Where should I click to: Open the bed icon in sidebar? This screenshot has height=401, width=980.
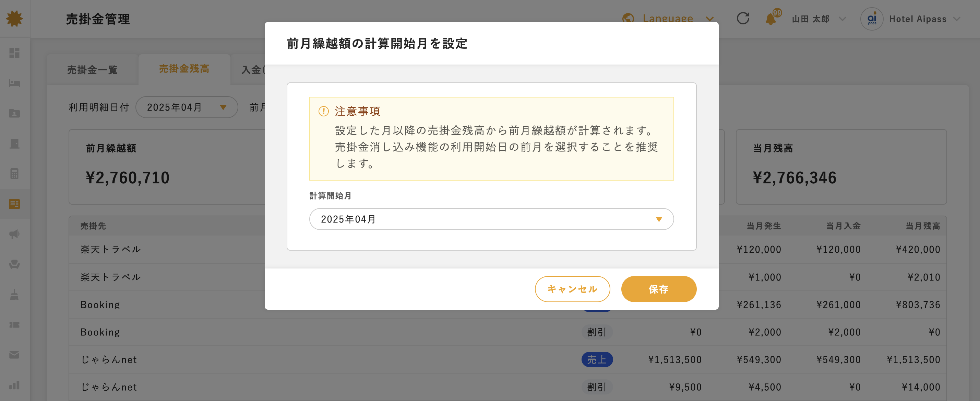tap(14, 83)
